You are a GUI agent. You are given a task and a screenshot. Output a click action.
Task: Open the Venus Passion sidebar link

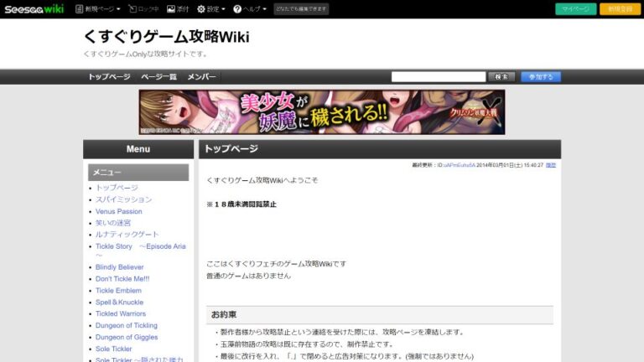[118, 211]
